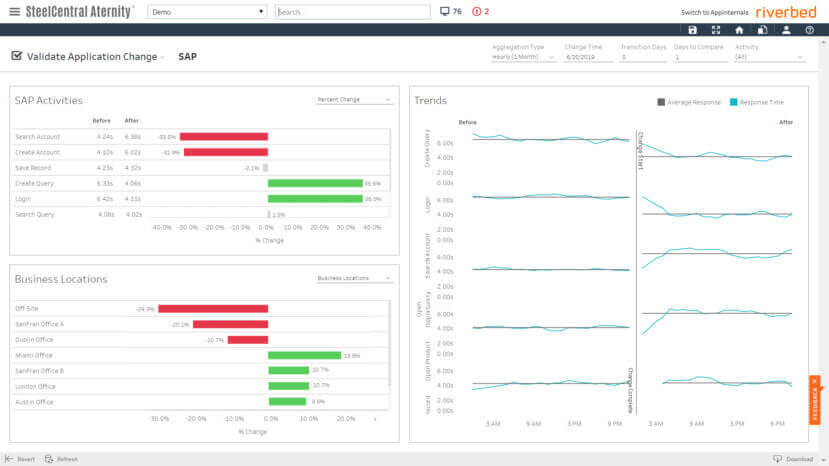829x466 pixels.
Task: Click the Trends panel heading
Action: pos(430,100)
